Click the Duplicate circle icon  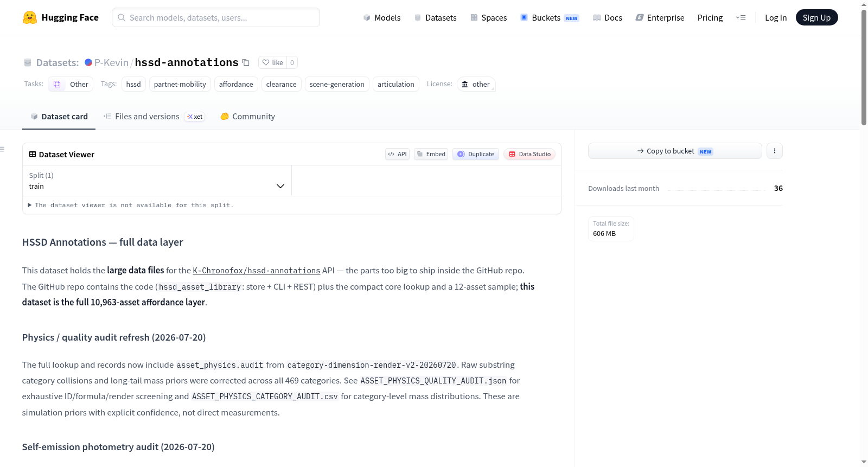coord(461,154)
